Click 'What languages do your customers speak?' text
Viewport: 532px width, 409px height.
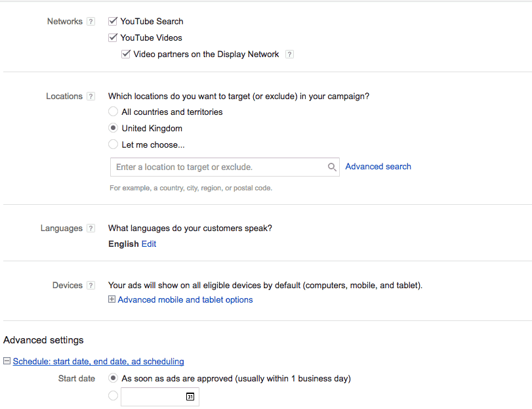coord(190,228)
